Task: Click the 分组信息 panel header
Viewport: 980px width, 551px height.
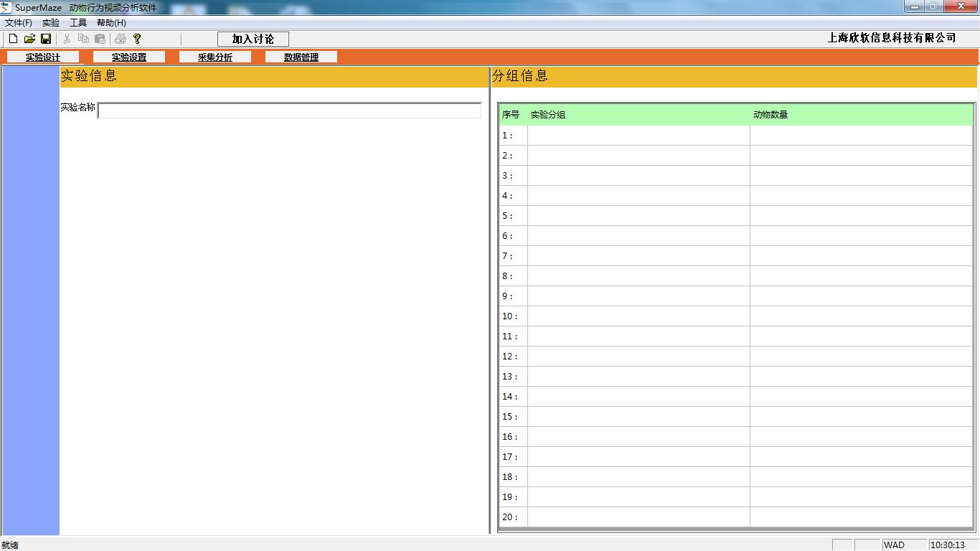Action: click(734, 76)
